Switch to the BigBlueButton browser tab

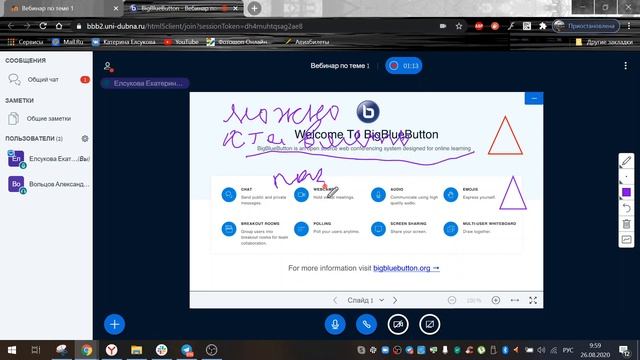coord(184,8)
